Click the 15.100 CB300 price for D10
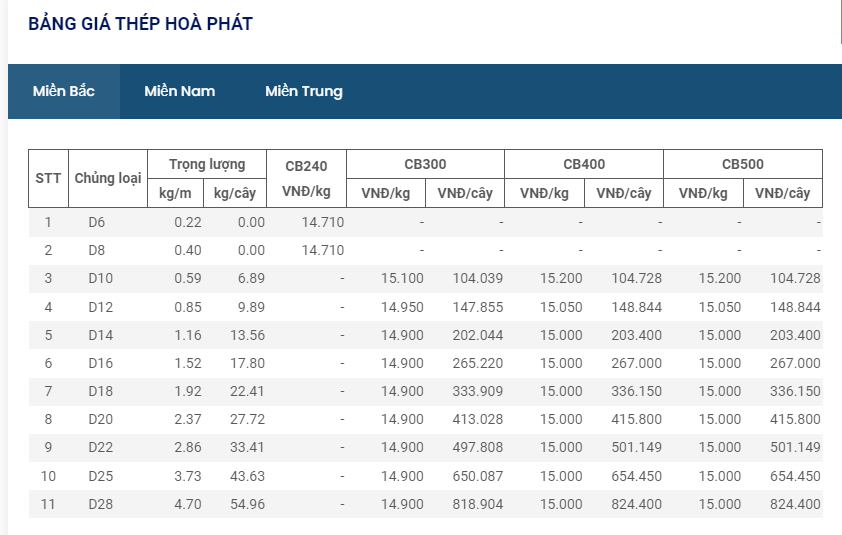842x535 pixels. [x=402, y=278]
